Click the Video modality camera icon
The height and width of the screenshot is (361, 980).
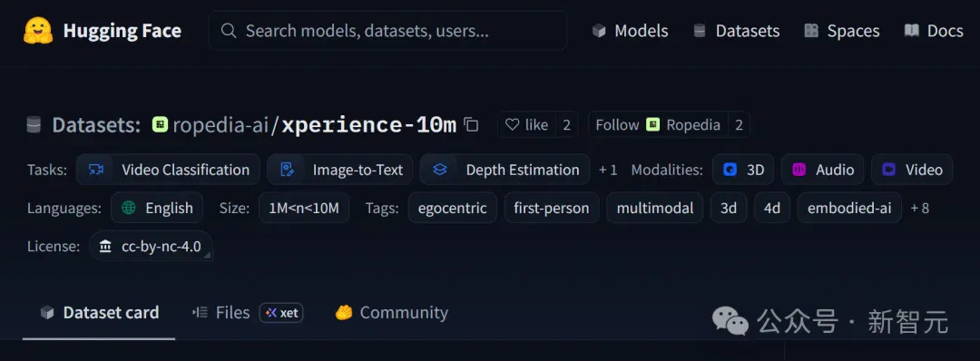click(888, 170)
